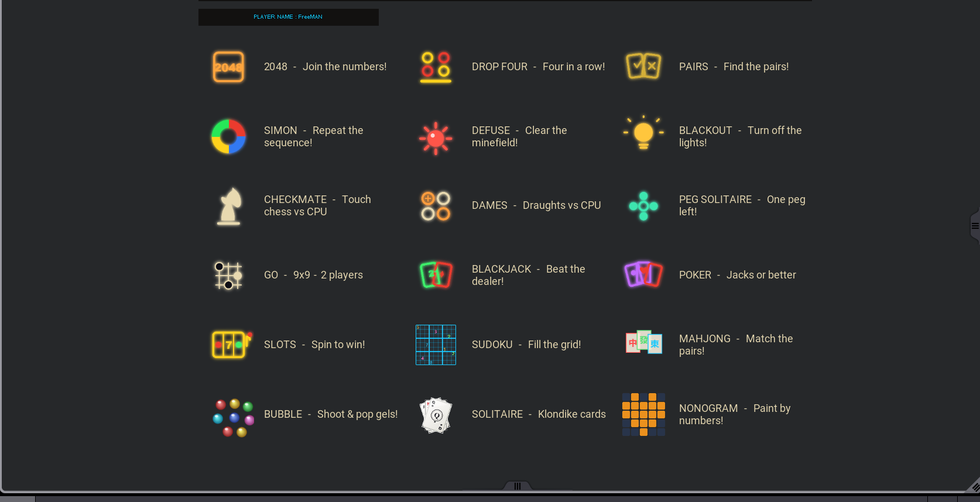Viewport: 980px width, 502px height.
Task: Open the Nonogram orange grid icon
Action: pos(643,414)
